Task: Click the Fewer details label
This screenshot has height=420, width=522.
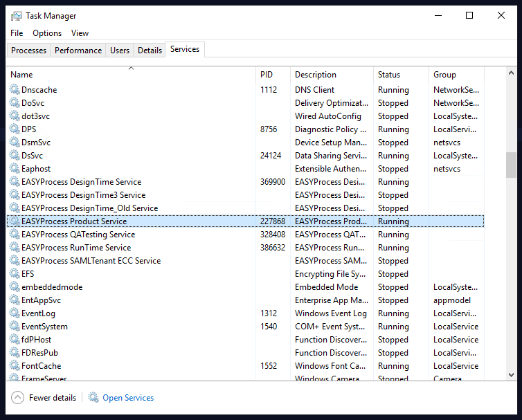Action: tap(53, 398)
